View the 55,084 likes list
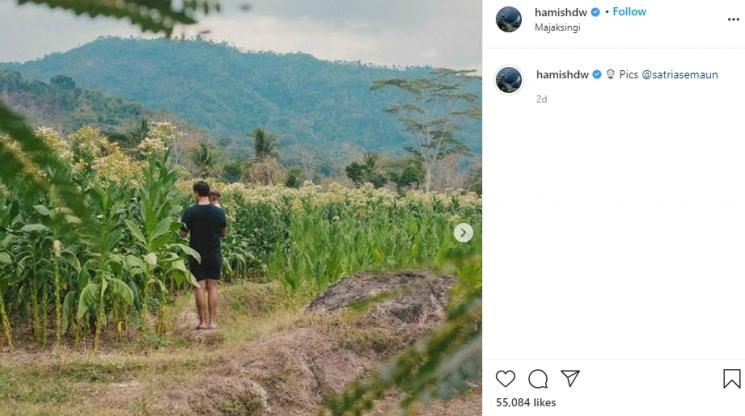This screenshot has height=416, width=745. [526, 402]
